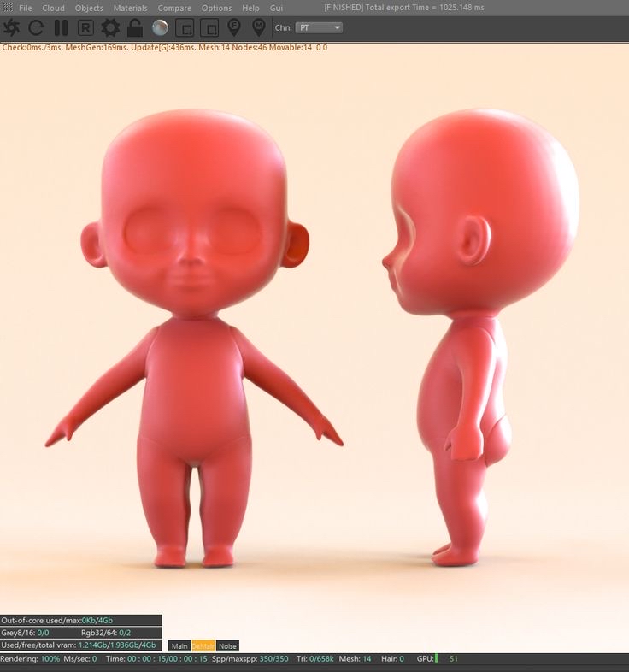Select the focus picker F pin icon
The height and width of the screenshot is (672, 629).
234,27
